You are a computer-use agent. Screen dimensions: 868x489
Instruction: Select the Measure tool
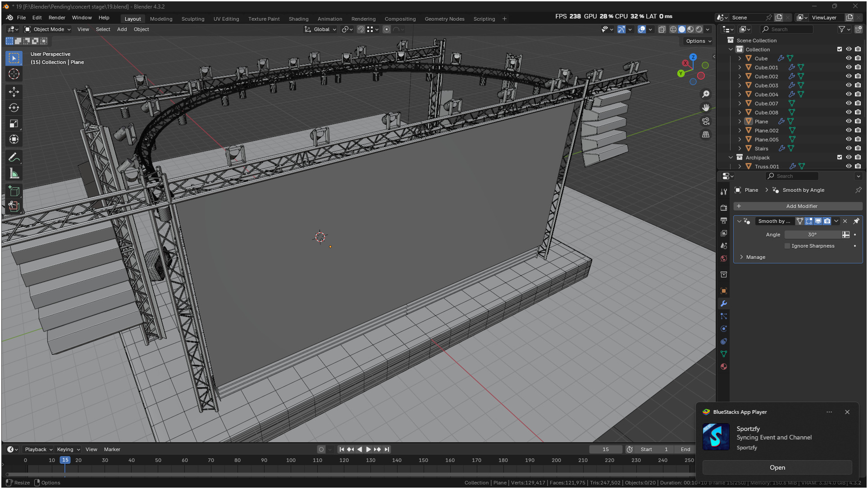[14, 173]
